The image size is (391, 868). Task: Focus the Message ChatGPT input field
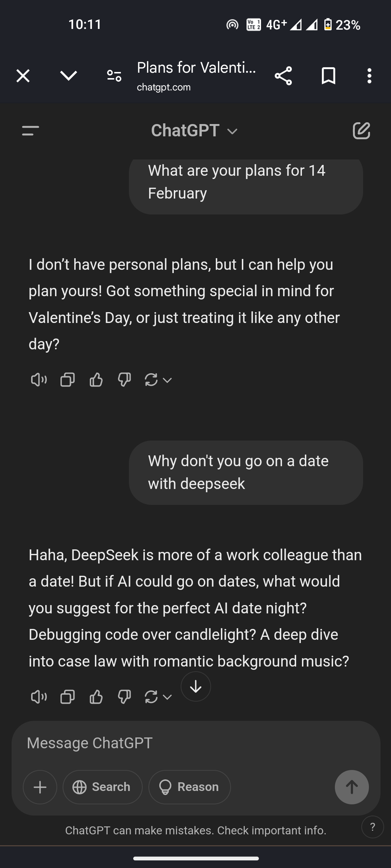[181, 743]
